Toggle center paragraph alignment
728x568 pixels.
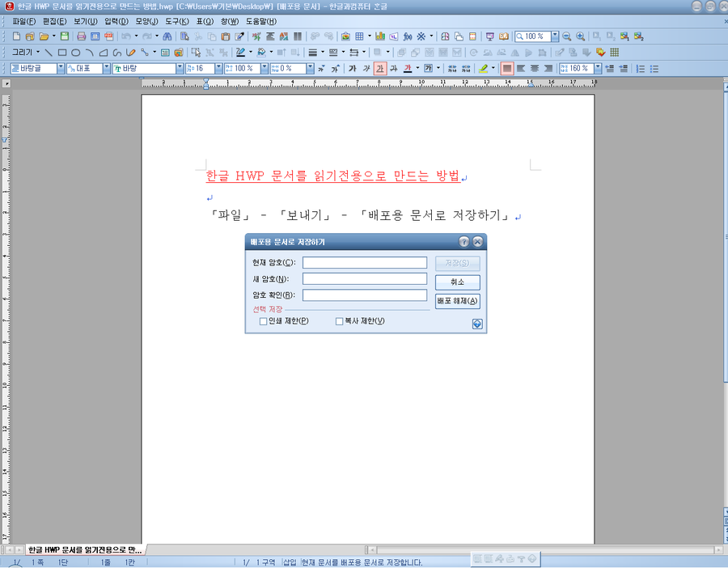535,69
